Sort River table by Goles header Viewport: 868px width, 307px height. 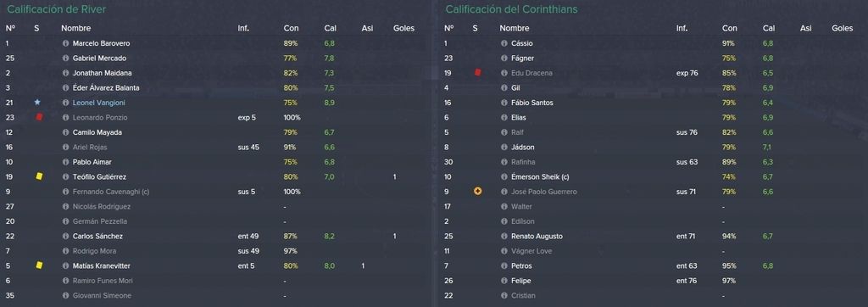(x=403, y=28)
